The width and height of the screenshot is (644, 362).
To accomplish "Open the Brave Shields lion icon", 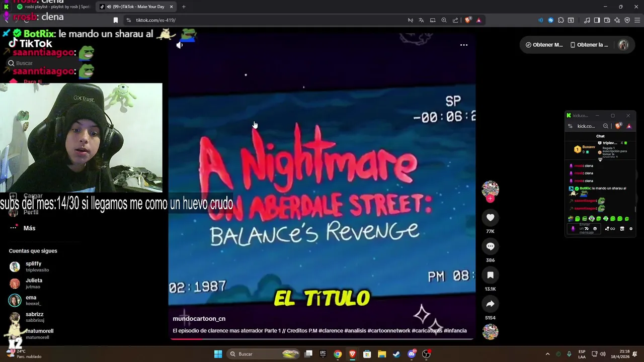I will pyautogui.click(x=468, y=20).
